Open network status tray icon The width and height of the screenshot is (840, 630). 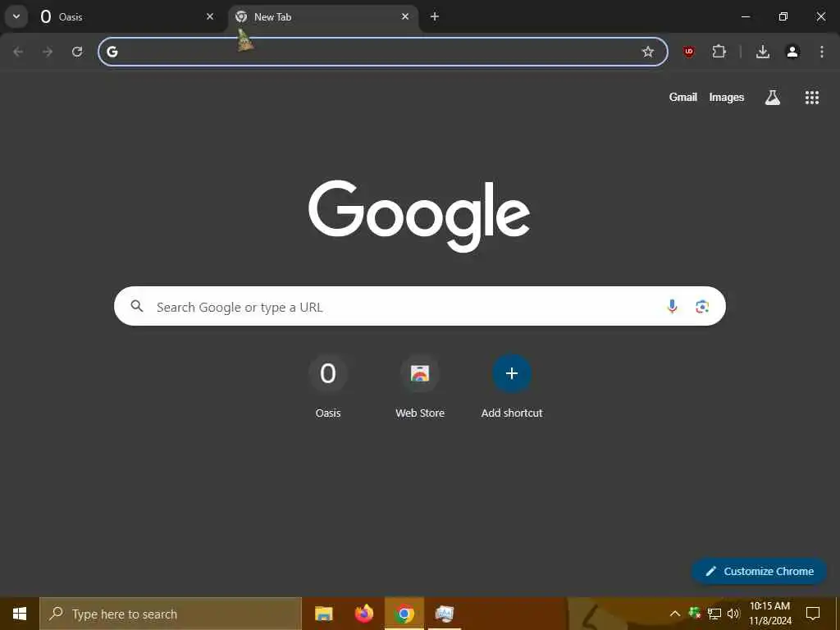click(x=714, y=614)
